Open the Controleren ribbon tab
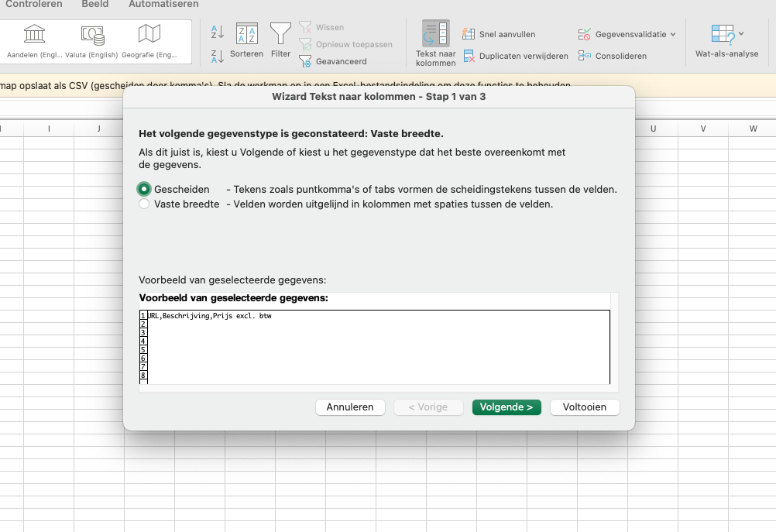The height and width of the screenshot is (532, 776). 33,4
